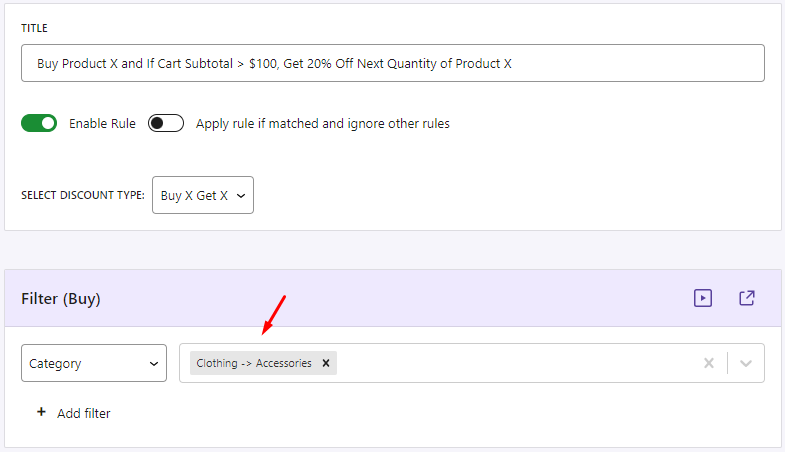This screenshot has height=452, width=785.
Task: Toggle the Enable Rule switch
Action: 40,124
